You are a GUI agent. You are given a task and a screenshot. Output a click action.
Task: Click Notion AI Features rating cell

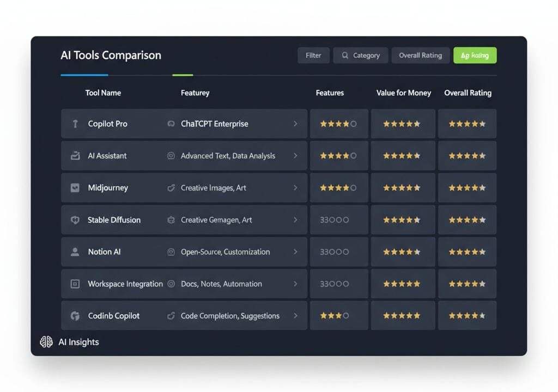pyautogui.click(x=339, y=252)
